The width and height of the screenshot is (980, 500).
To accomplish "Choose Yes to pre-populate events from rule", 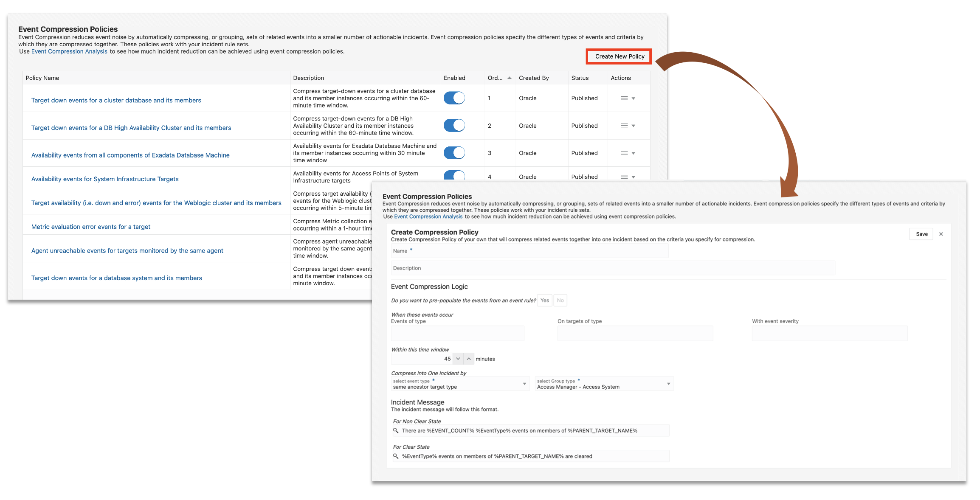I will click(544, 301).
